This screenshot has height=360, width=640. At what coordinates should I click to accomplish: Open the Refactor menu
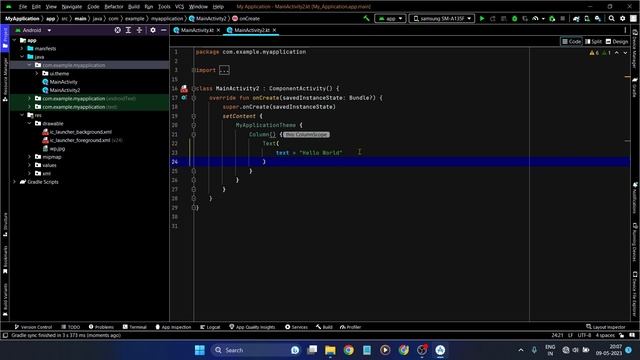113,7
